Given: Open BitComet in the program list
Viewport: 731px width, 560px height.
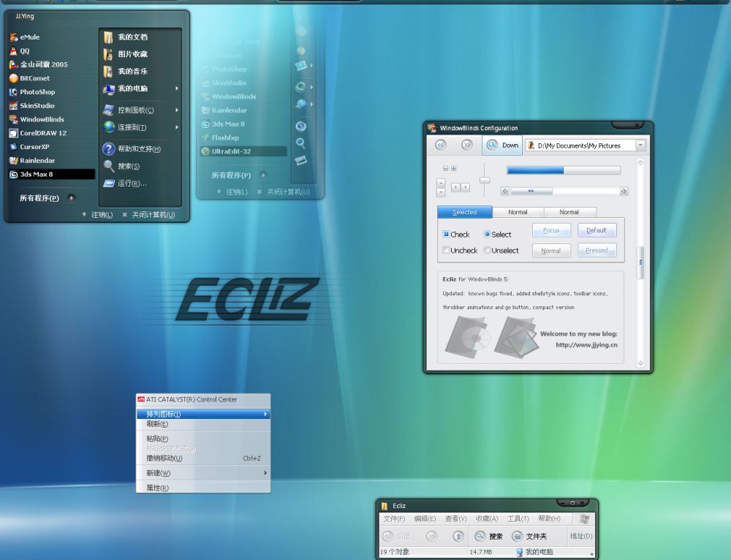Looking at the screenshot, I should (x=34, y=78).
